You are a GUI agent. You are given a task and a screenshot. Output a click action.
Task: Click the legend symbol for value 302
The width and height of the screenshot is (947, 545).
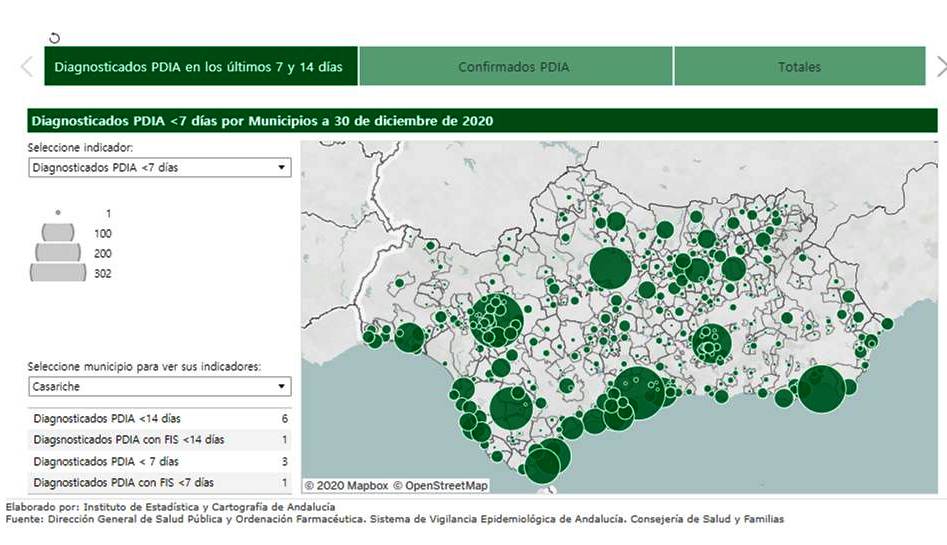point(58,272)
